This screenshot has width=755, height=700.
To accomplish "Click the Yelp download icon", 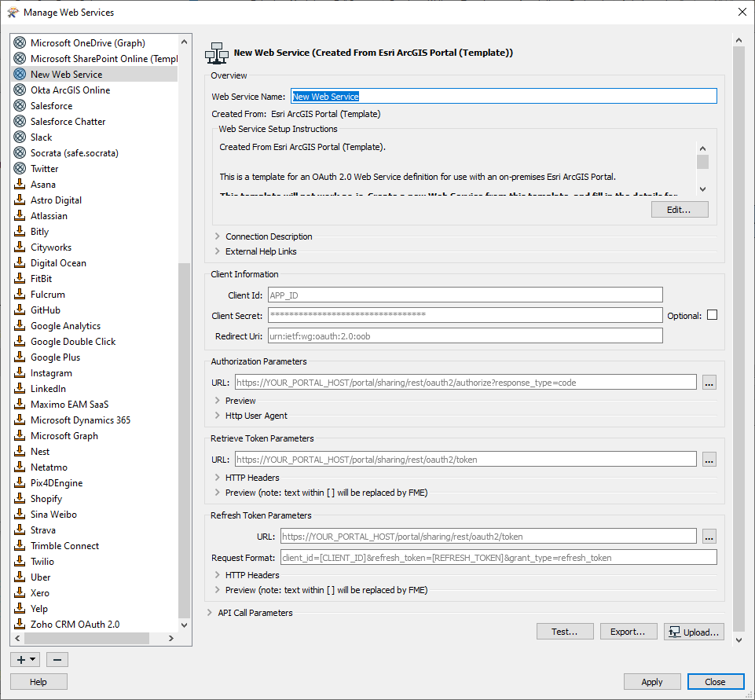I will (x=20, y=608).
